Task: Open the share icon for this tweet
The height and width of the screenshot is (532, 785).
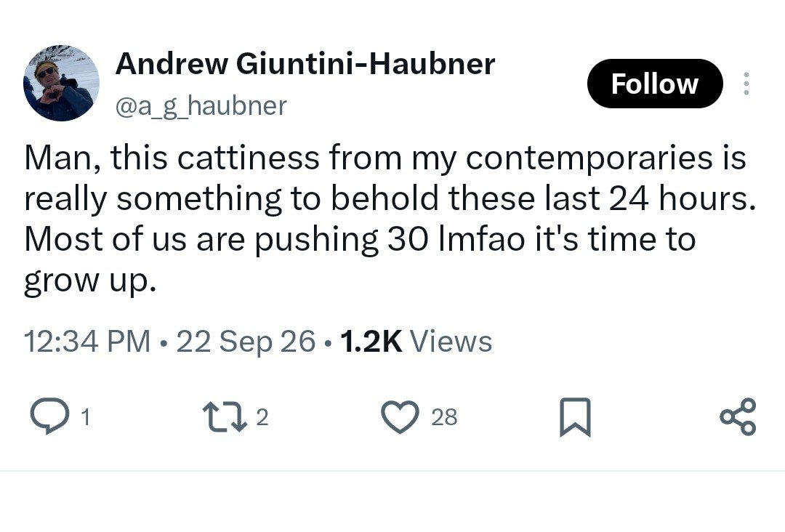Action: point(738,416)
